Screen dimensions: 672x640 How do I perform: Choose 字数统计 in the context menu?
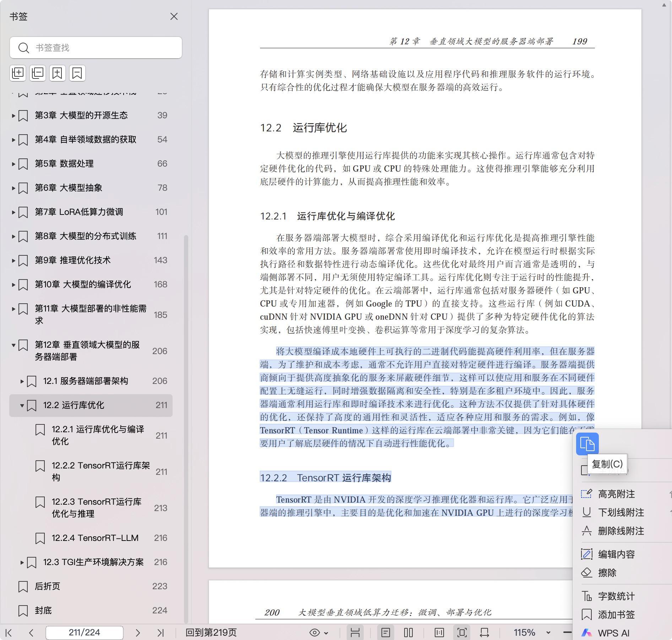[616, 596]
